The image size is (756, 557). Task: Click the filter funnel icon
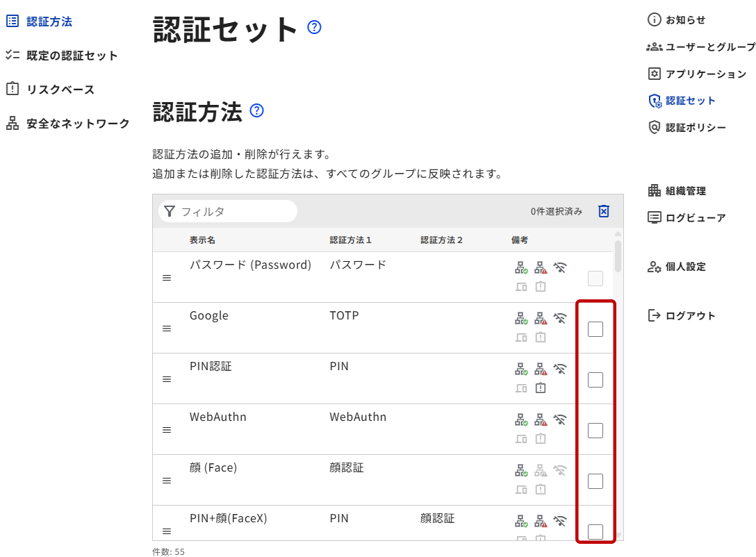tap(169, 211)
